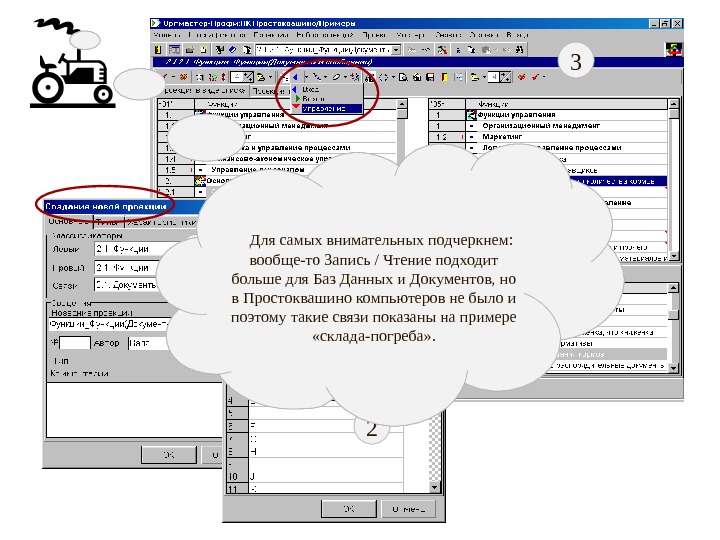This screenshot has height=540, width=720.
Task: Click the left zoom scale icon beside the number field
Action: tap(248, 77)
